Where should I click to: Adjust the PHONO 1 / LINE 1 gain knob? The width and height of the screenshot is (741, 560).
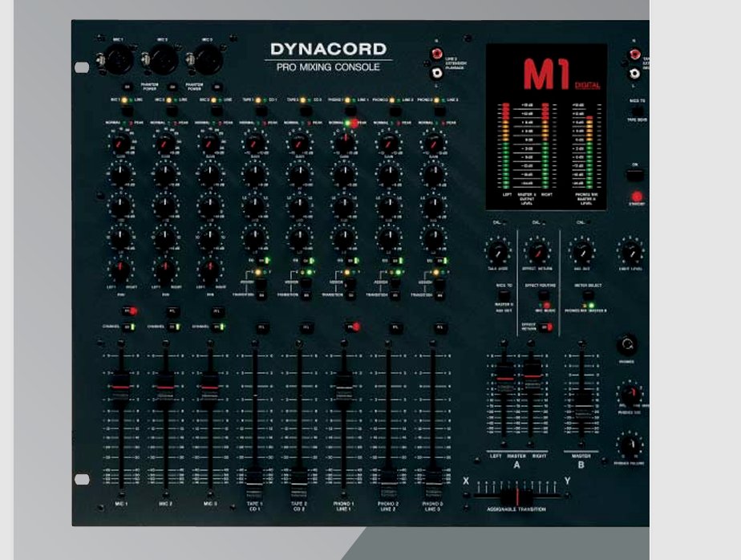point(345,142)
